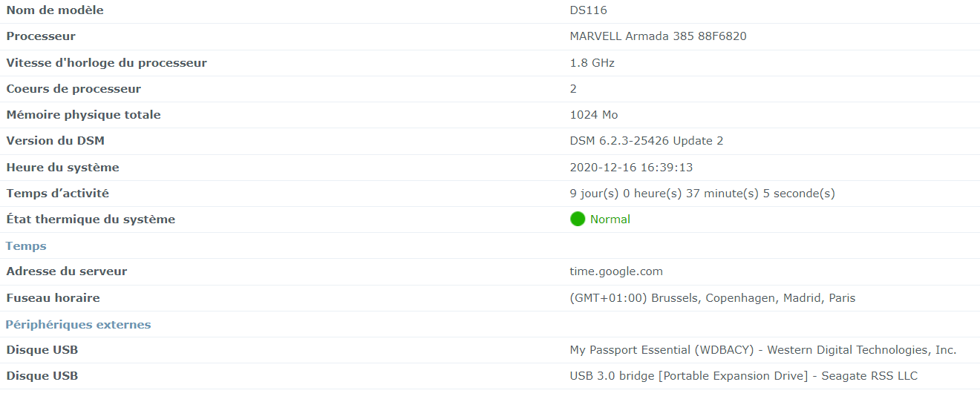Click the time.google.com server address
This screenshot has height=399, width=980.
[x=616, y=271]
